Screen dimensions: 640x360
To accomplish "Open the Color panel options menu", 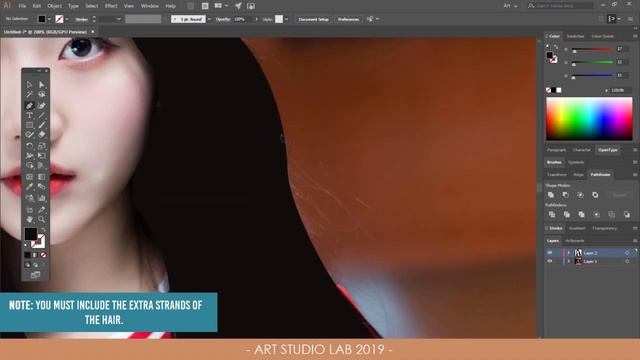I will (635, 36).
